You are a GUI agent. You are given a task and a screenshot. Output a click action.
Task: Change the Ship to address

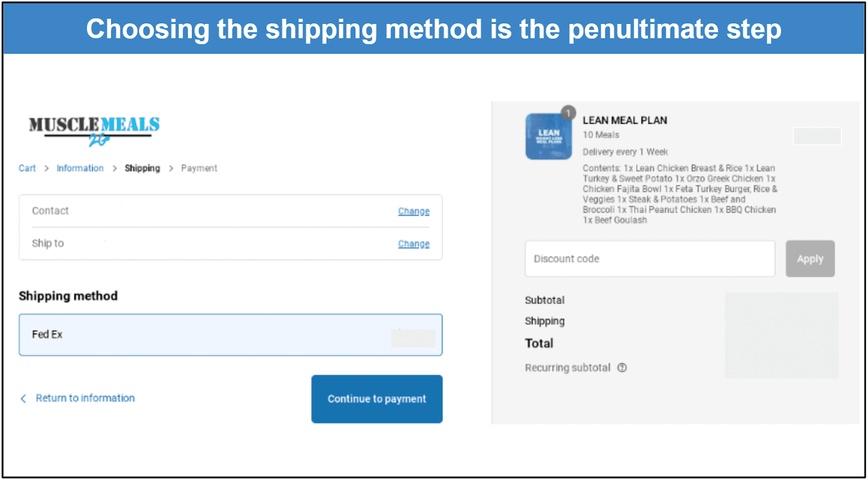pyautogui.click(x=414, y=244)
